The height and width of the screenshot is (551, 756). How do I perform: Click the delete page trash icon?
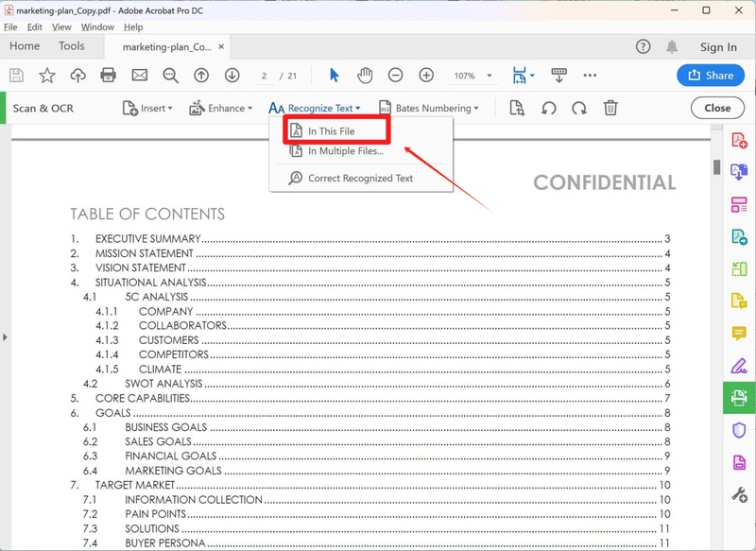point(610,108)
